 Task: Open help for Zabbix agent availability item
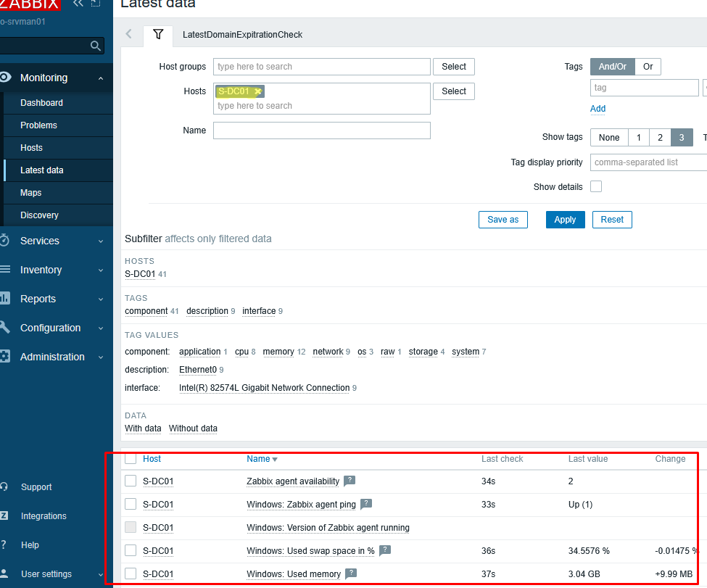click(350, 481)
